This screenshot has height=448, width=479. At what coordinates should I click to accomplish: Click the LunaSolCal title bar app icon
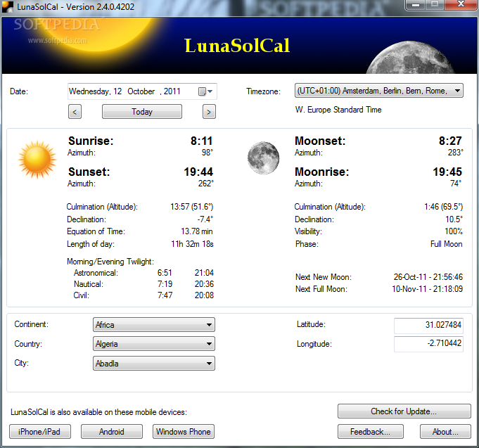(x=7, y=6)
